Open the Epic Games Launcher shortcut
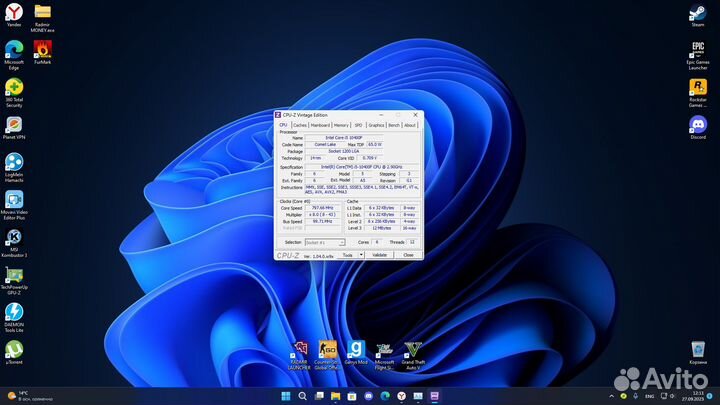720x405 pixels. pos(698,55)
